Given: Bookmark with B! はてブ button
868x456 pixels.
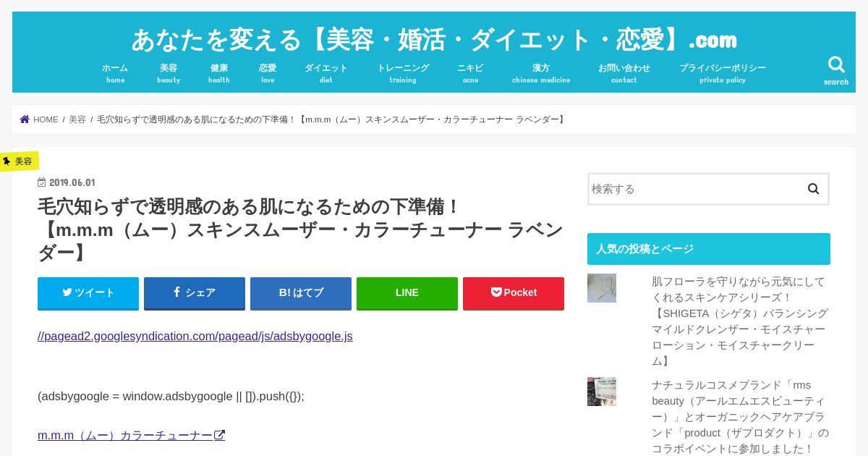Looking at the screenshot, I should [301, 293].
